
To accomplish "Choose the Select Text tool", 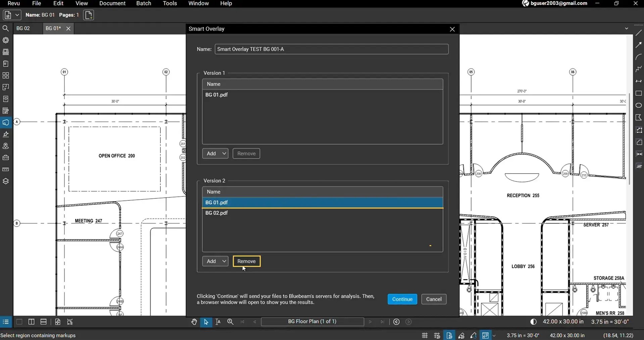I will coord(218,322).
